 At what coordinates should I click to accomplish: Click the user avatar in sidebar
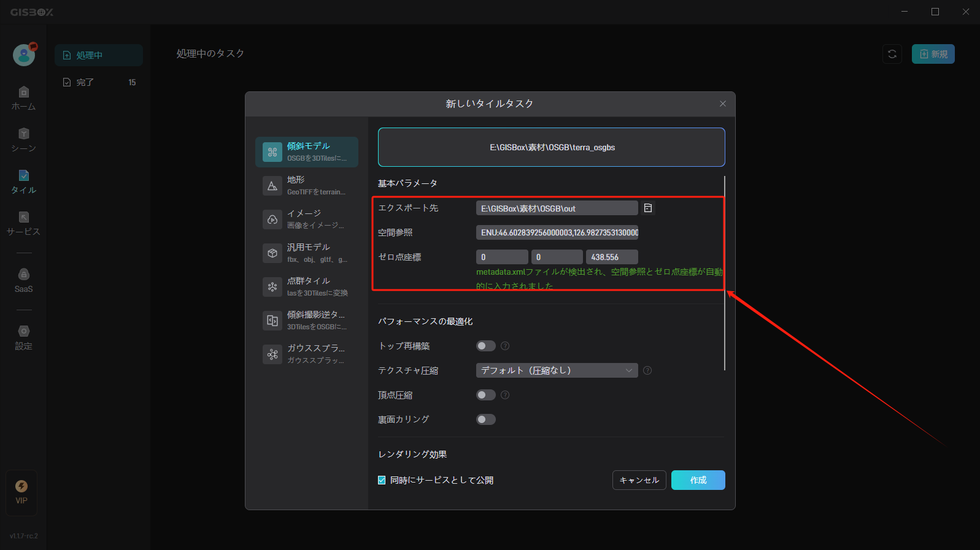click(24, 55)
